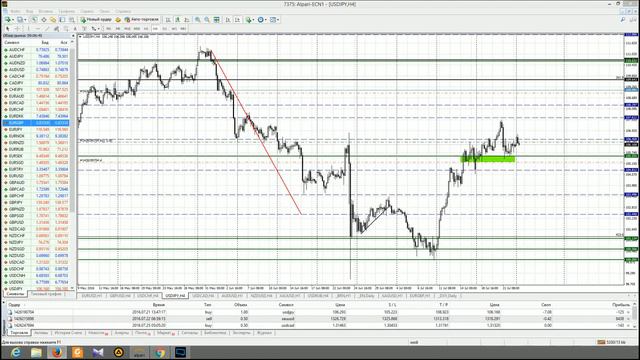The height and width of the screenshot is (360, 640).
Task: Launch MetaEditor from the toolbar icon
Action: point(118,20)
